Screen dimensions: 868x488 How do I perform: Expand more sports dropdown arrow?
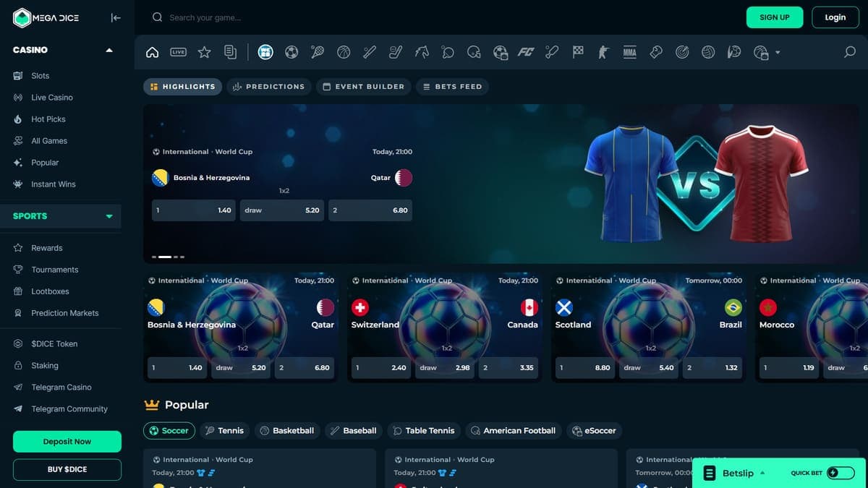pos(778,53)
